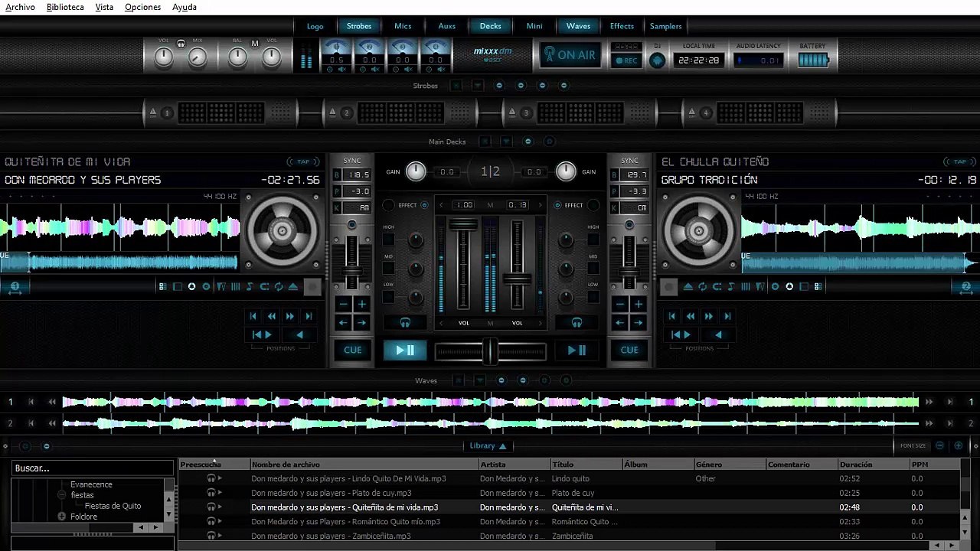Select Fiestas de Quito in library tree
The image size is (980, 551).
[113, 506]
